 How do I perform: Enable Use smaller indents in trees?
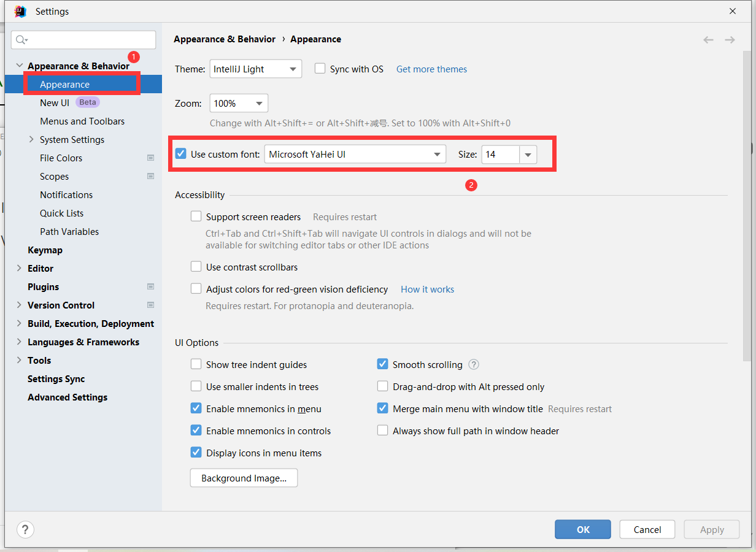click(x=196, y=386)
